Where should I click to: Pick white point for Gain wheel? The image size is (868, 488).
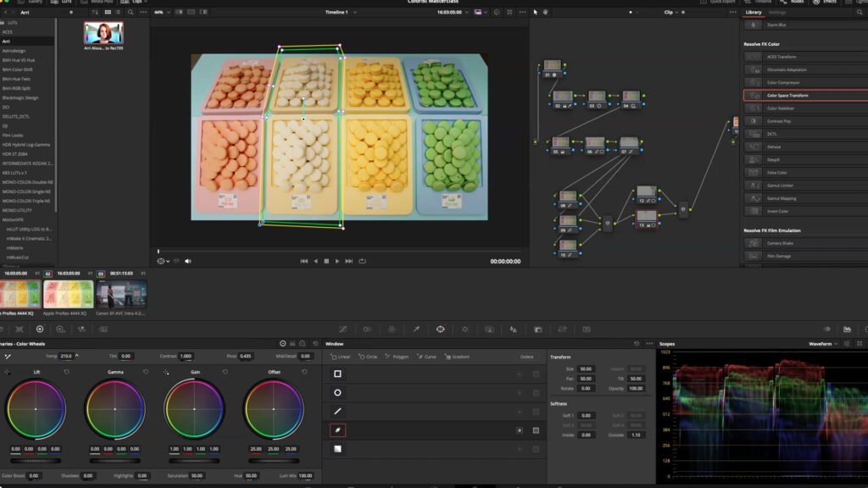point(166,373)
